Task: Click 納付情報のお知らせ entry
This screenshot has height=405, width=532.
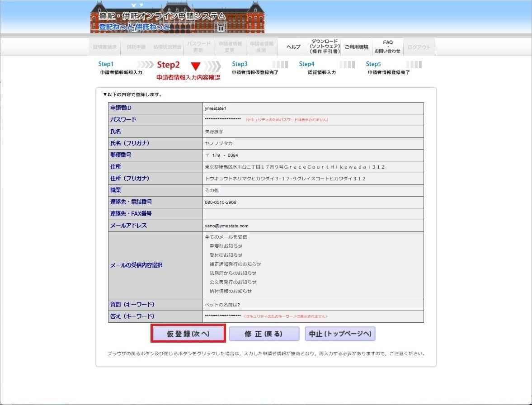Action: pos(231,291)
